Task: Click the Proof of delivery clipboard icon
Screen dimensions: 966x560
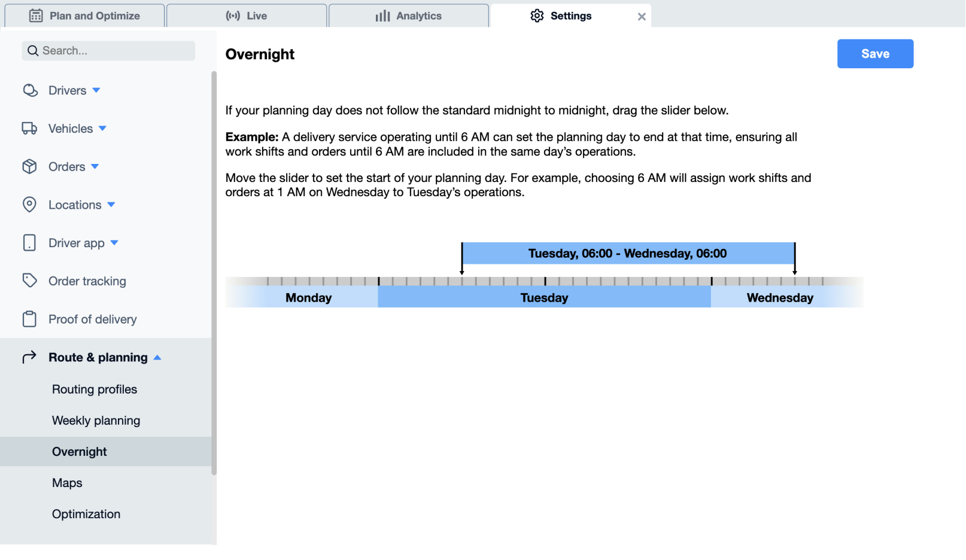Action: click(x=29, y=319)
